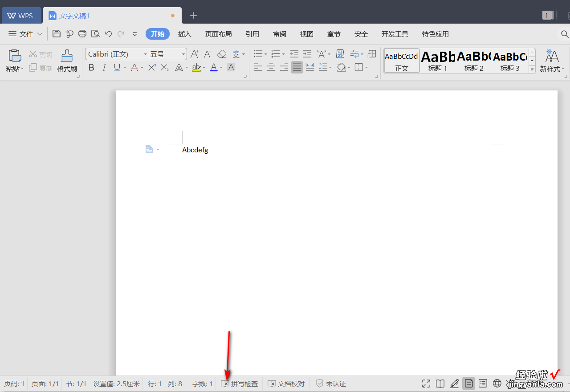Viewport: 570px width, 392px height.
Task: Toggle Underline formatting
Action: point(117,68)
